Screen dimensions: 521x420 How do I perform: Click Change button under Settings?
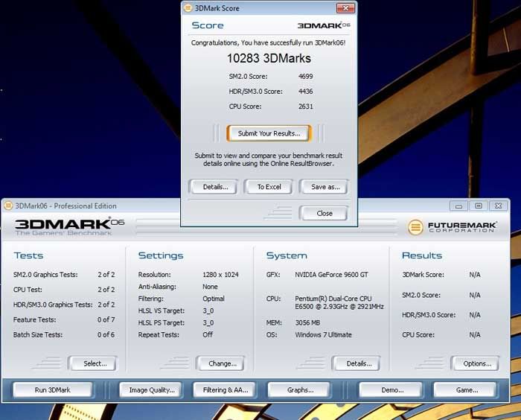(x=220, y=363)
